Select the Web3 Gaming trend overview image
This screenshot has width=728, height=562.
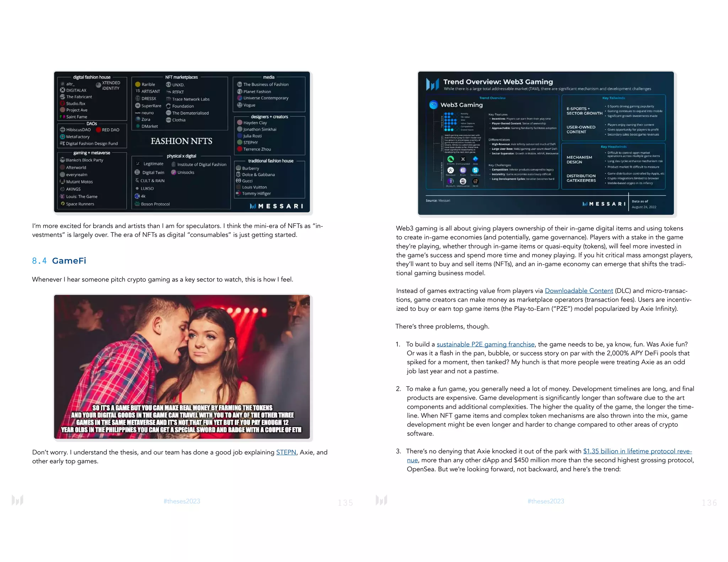pyautogui.click(x=546, y=143)
